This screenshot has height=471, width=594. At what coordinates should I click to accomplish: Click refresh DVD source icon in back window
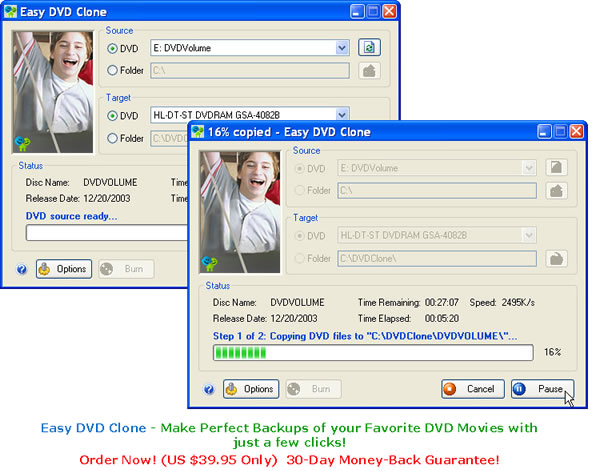[369, 48]
